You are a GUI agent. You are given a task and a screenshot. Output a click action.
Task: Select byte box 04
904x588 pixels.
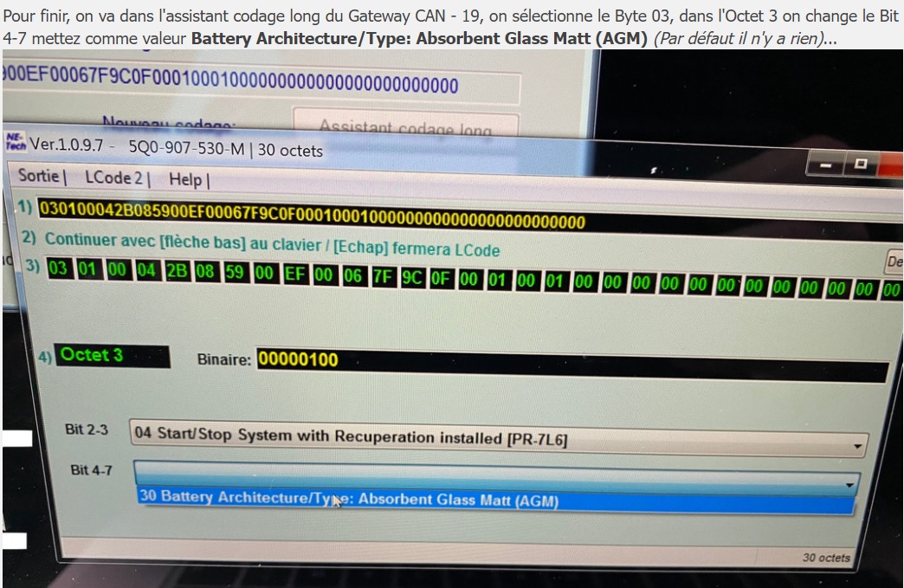tap(145, 270)
